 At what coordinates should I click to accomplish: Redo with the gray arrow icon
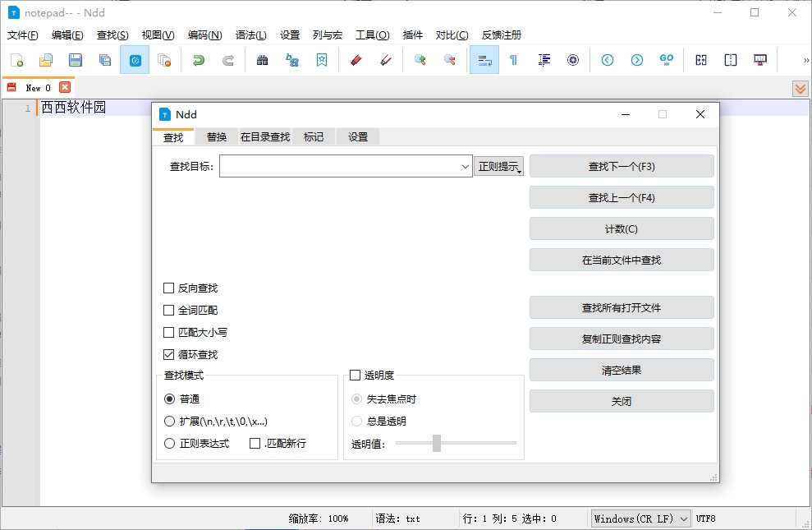pos(228,60)
